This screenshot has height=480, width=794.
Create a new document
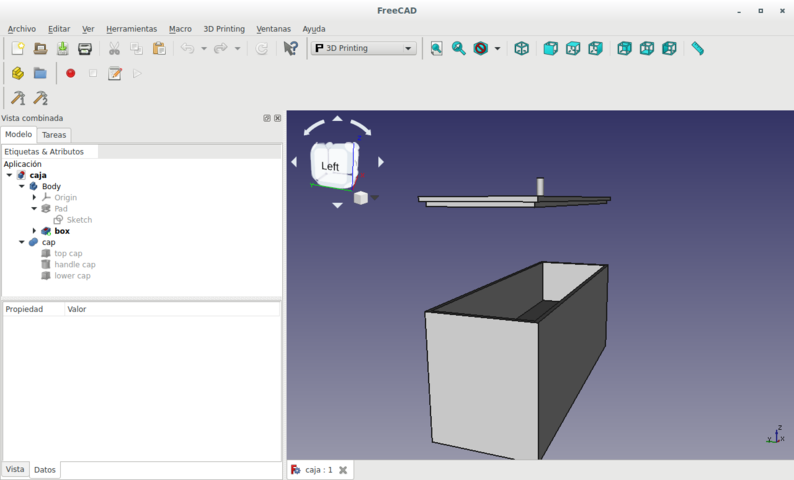click(x=18, y=49)
